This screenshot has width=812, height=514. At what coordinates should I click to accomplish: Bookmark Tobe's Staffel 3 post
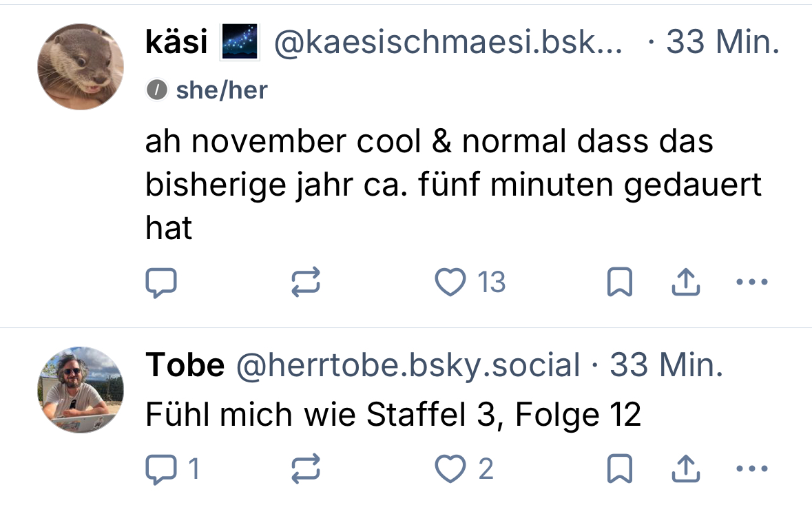(x=619, y=469)
